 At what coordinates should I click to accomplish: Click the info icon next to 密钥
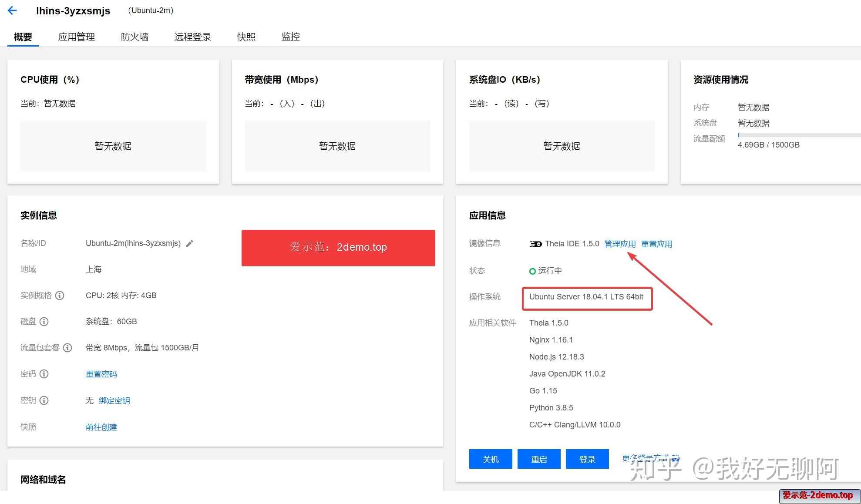click(44, 400)
